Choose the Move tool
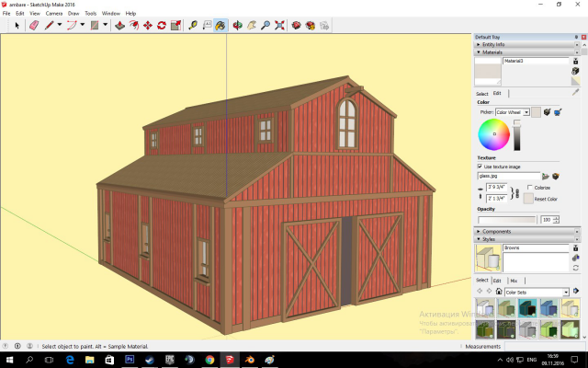This screenshot has width=588, height=368. [x=148, y=26]
